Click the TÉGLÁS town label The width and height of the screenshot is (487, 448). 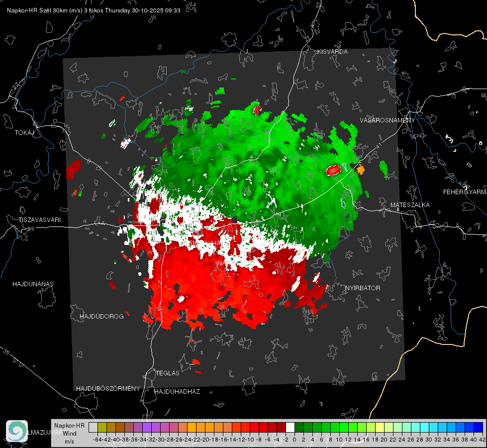coord(168,373)
